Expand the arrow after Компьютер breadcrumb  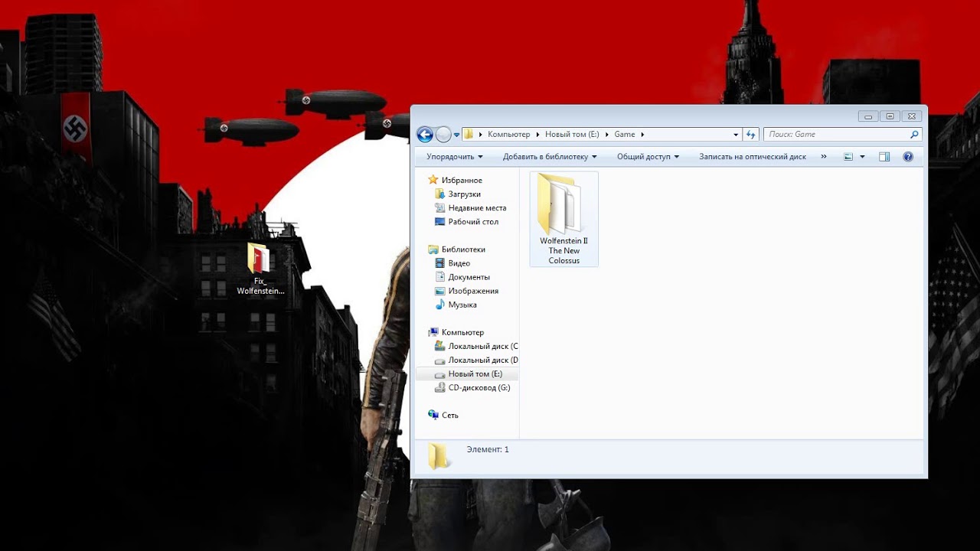point(537,134)
